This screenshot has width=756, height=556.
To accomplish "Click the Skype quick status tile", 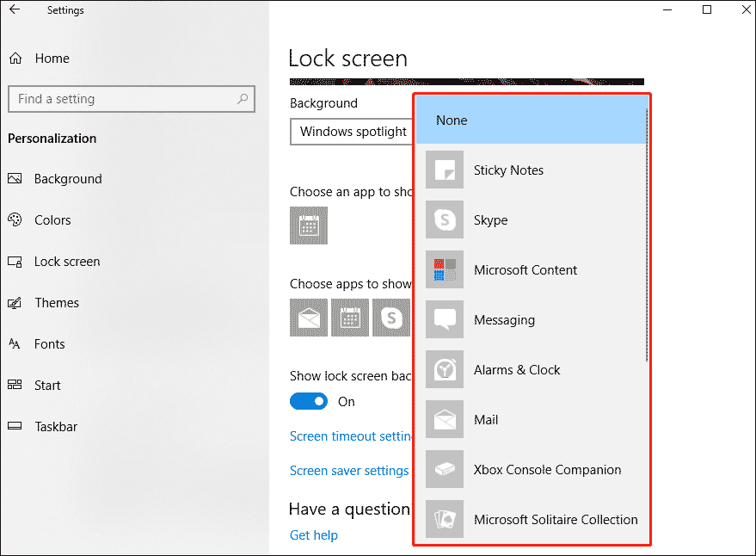I will coord(391,318).
